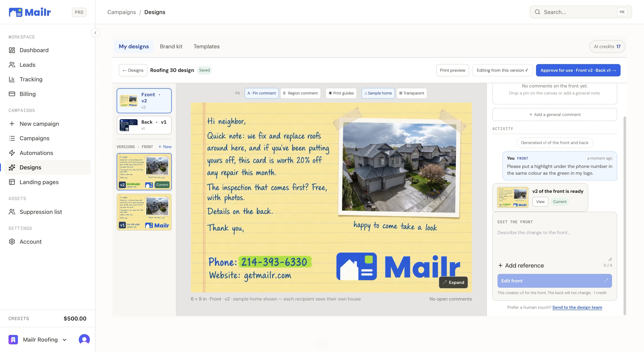Go to Campaigns breadcrumb
The width and height of the screenshot is (644, 352).
click(x=122, y=12)
